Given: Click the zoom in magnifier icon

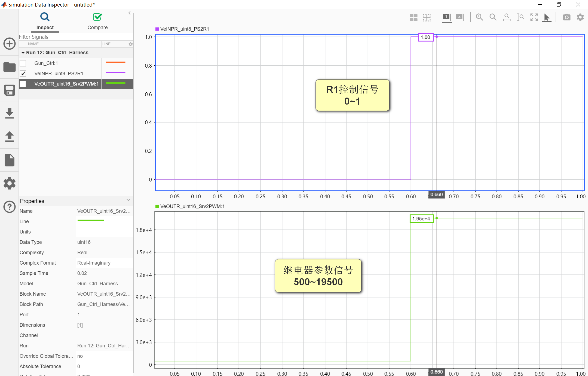Looking at the screenshot, I should pyautogui.click(x=479, y=17).
